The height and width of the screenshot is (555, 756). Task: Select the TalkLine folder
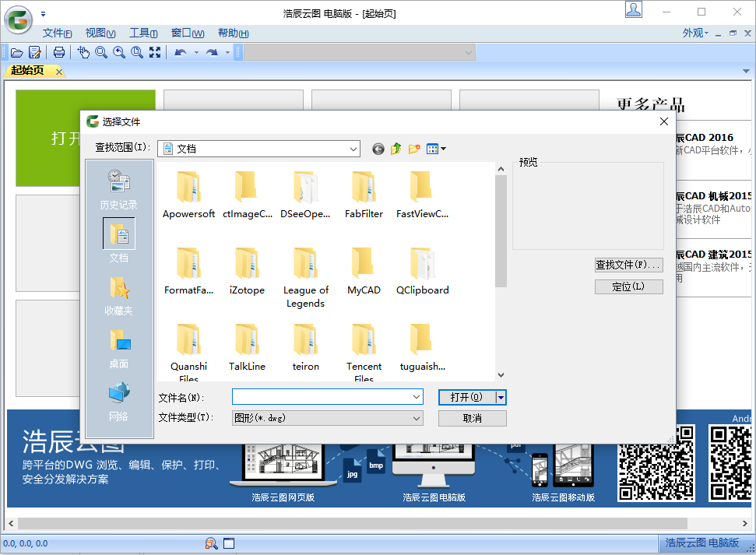[247, 347]
